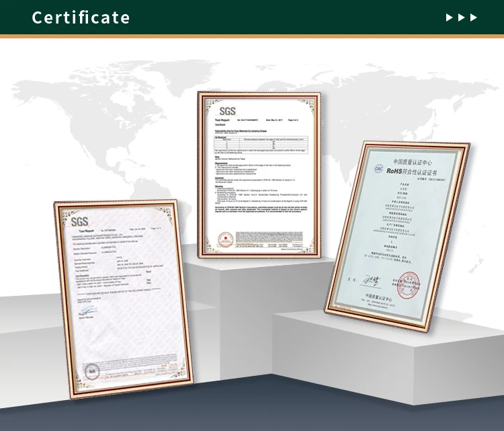Click the handwritten signature on the RoHS certificate

(374, 278)
